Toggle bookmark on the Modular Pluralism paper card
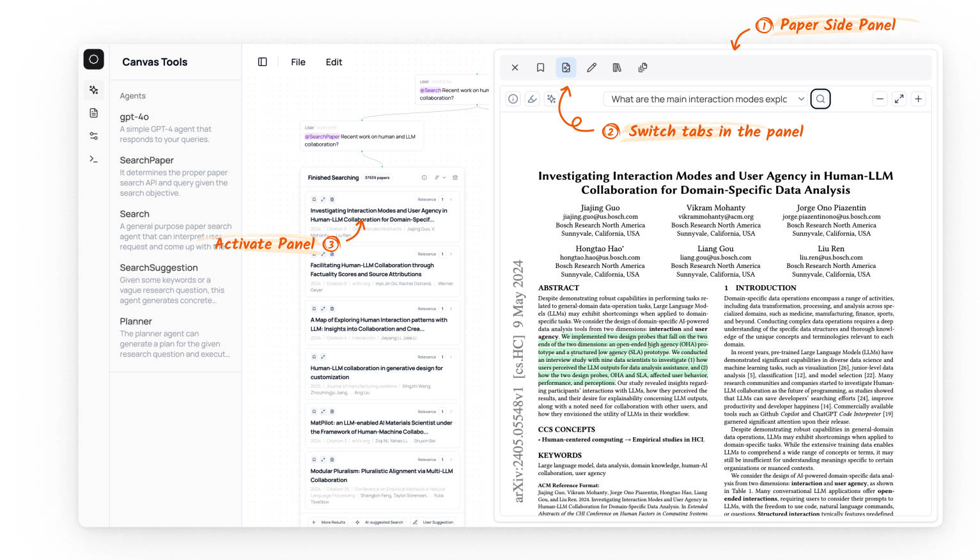 point(314,460)
